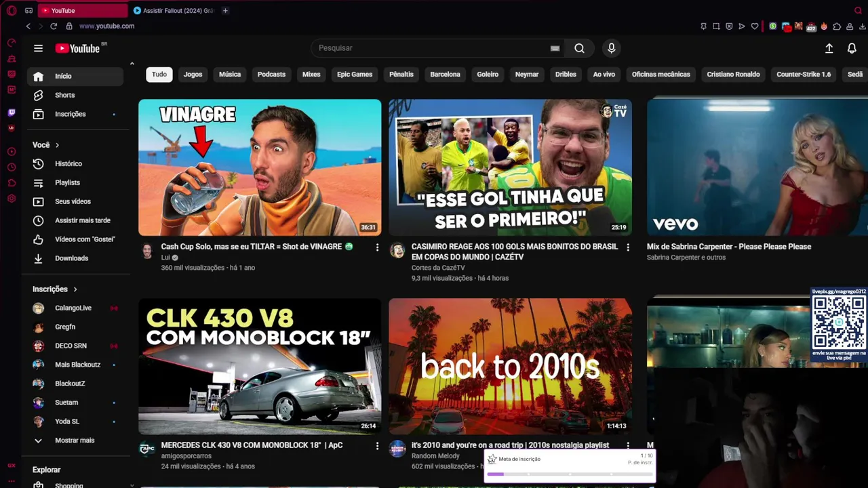
Task: Open the Opera tab search icon
Action: (x=858, y=10)
